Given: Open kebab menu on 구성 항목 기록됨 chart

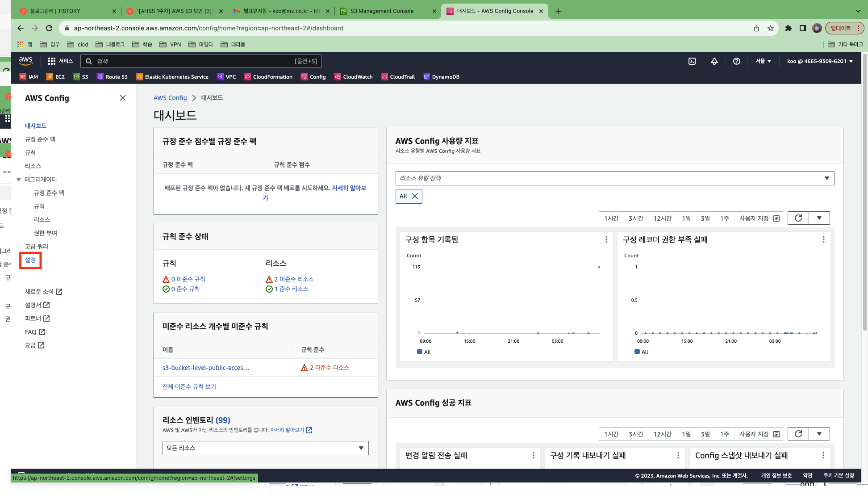Looking at the screenshot, I should coord(606,239).
